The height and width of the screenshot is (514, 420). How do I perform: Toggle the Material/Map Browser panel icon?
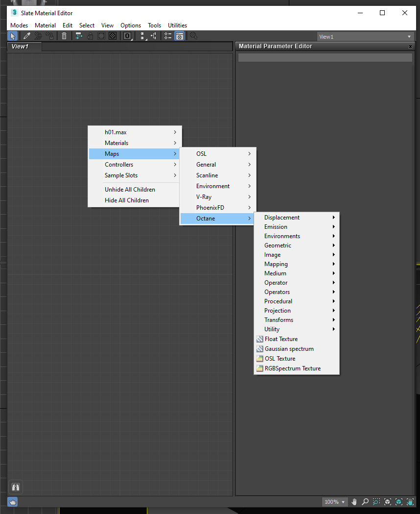[168, 36]
